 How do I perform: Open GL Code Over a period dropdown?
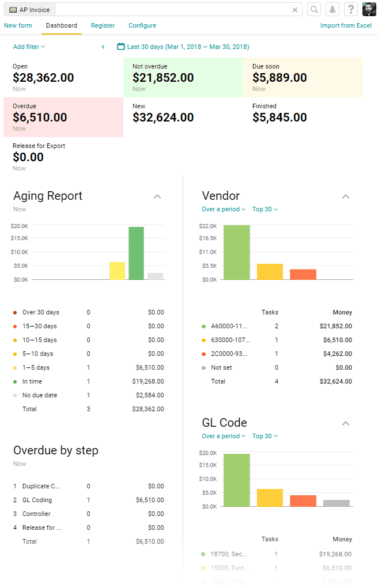click(224, 436)
